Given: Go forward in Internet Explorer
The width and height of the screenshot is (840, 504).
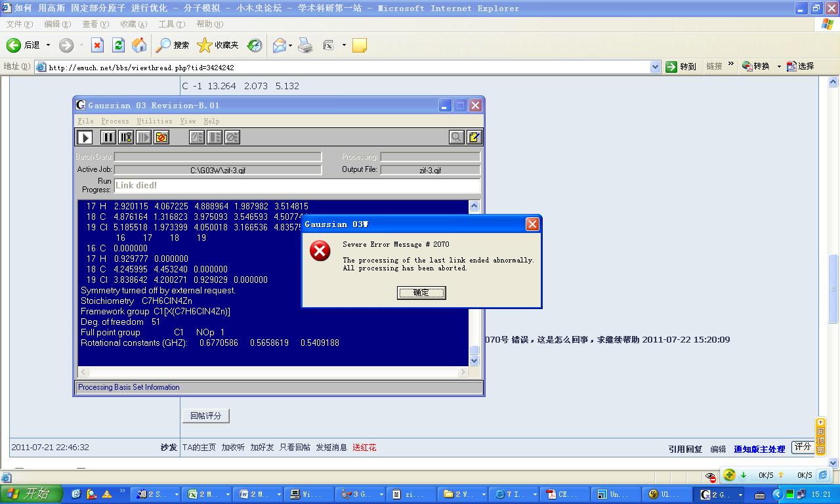Looking at the screenshot, I should coord(66,45).
